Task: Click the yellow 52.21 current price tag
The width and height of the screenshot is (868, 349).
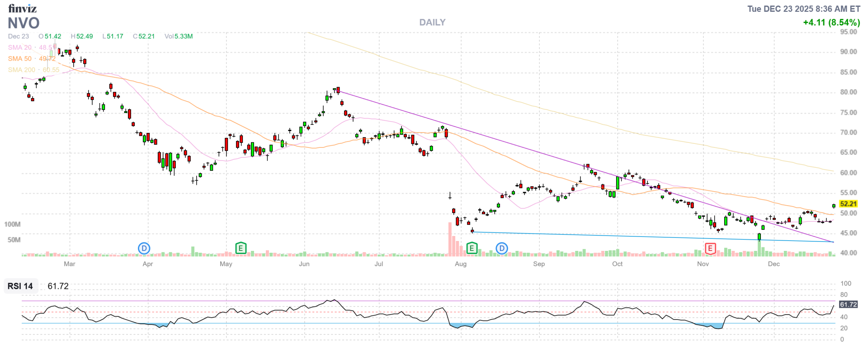Action: (x=848, y=204)
